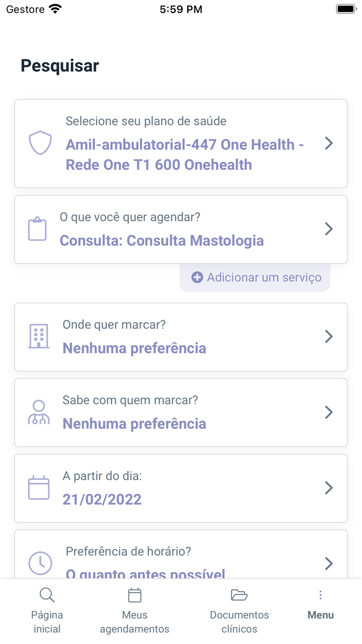Click the doctor icon for provider selection
The height and width of the screenshot is (644, 362).
coord(40,412)
